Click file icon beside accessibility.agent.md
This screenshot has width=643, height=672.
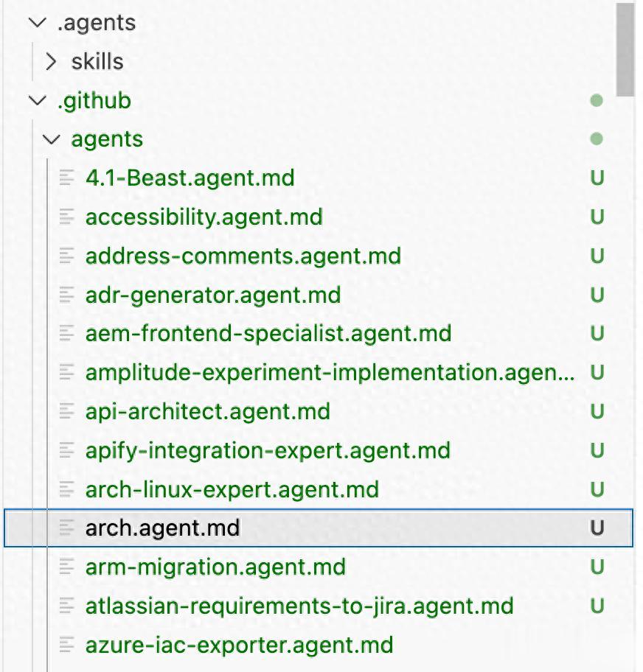(x=67, y=217)
